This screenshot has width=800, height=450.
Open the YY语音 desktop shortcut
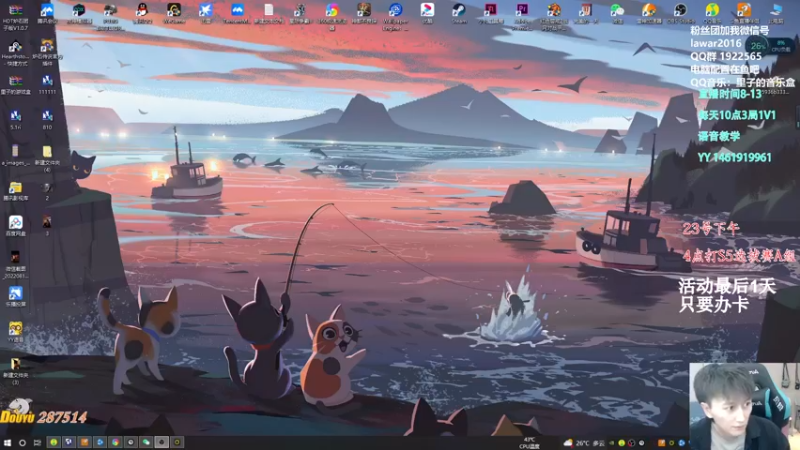(x=15, y=332)
